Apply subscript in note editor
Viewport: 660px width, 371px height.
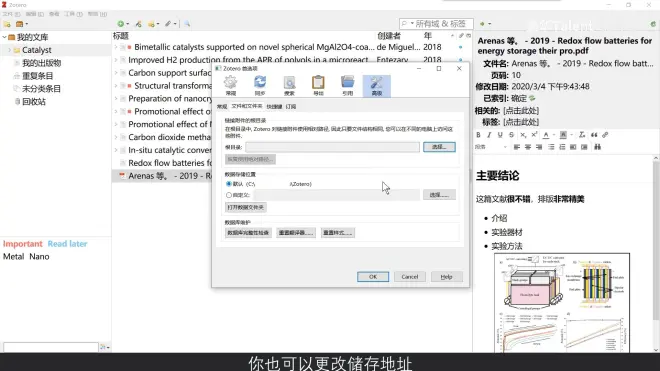click(x=523, y=135)
